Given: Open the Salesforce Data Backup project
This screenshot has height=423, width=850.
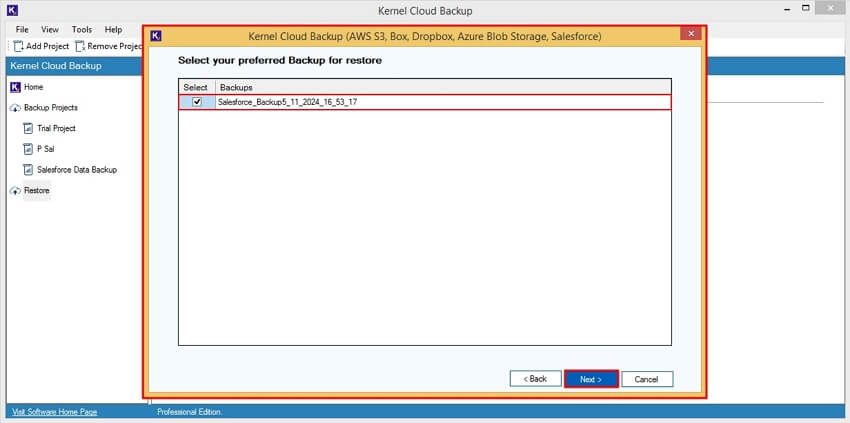Looking at the screenshot, I should pyautogui.click(x=77, y=170).
